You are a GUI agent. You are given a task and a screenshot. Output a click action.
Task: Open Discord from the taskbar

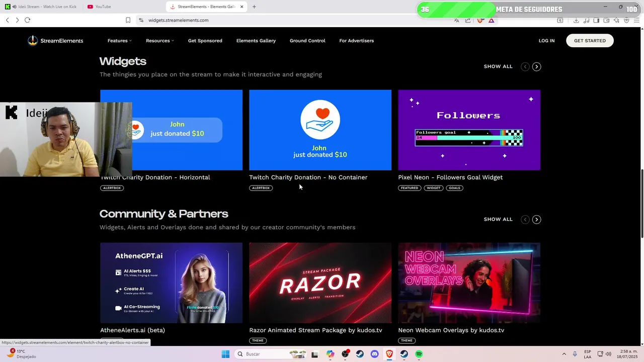coord(374,354)
